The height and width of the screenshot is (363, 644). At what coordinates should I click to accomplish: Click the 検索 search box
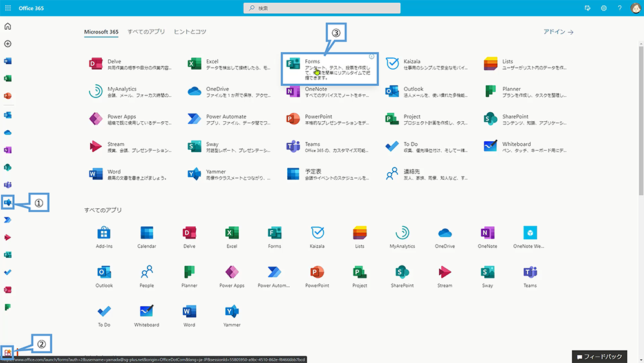(321, 8)
